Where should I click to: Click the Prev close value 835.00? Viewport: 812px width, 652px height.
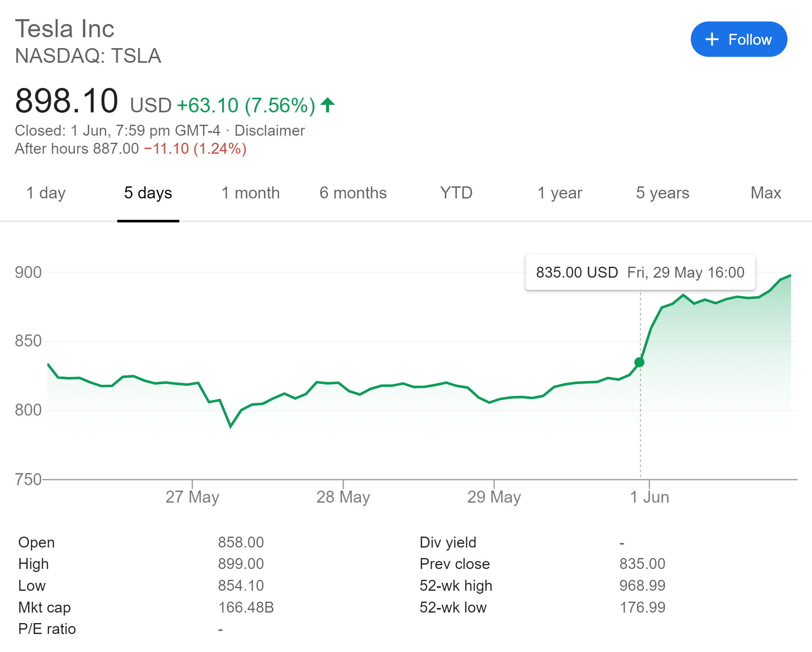tap(642, 564)
